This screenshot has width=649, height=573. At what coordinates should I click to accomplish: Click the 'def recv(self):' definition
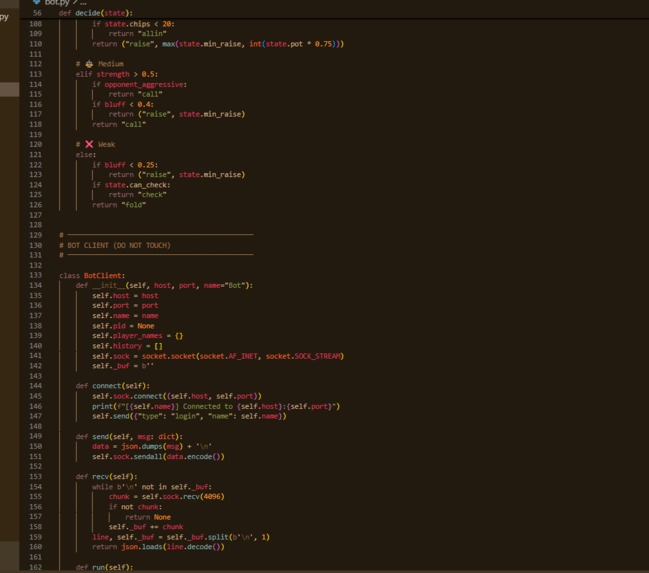106,477
